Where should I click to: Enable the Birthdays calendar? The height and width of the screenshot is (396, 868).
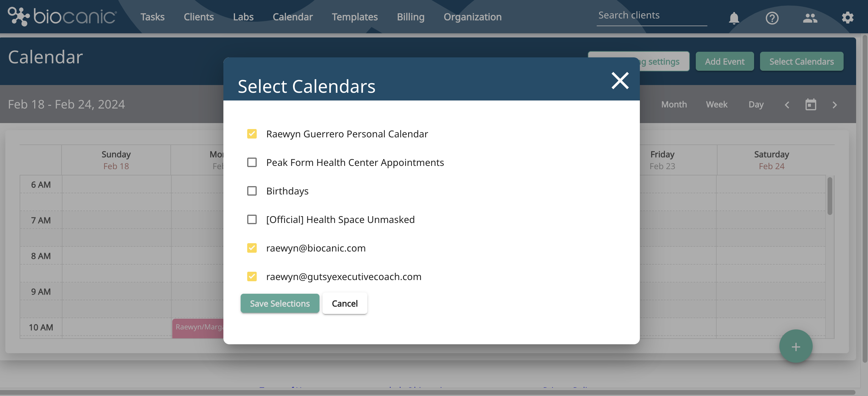tap(252, 191)
